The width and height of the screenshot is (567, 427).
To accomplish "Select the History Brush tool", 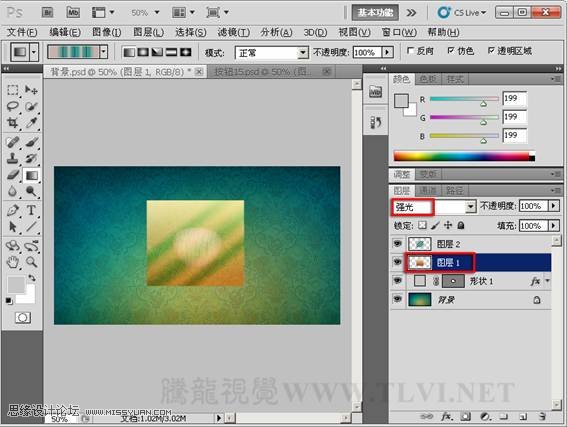I will point(31,158).
